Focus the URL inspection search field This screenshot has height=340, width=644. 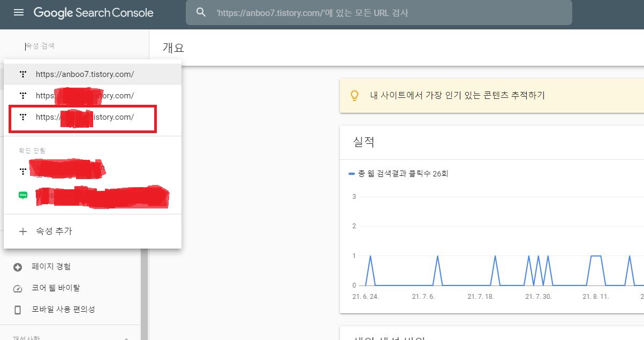point(379,12)
